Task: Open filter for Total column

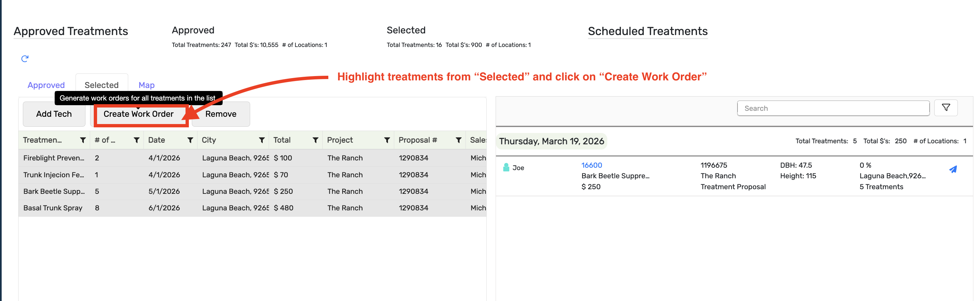Action: point(315,140)
